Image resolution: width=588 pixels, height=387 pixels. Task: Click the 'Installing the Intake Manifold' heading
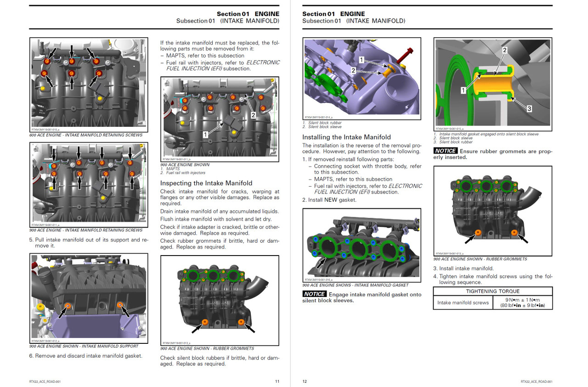pyautogui.click(x=346, y=137)
